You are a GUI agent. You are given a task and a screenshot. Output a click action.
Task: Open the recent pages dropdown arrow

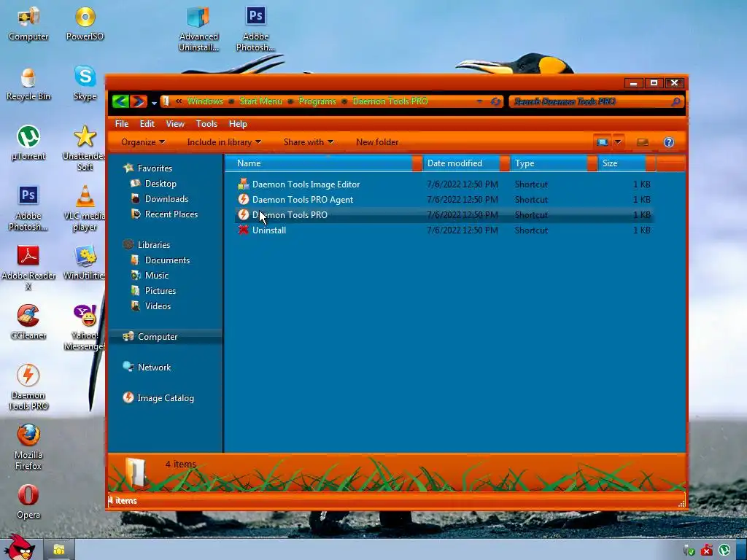154,102
